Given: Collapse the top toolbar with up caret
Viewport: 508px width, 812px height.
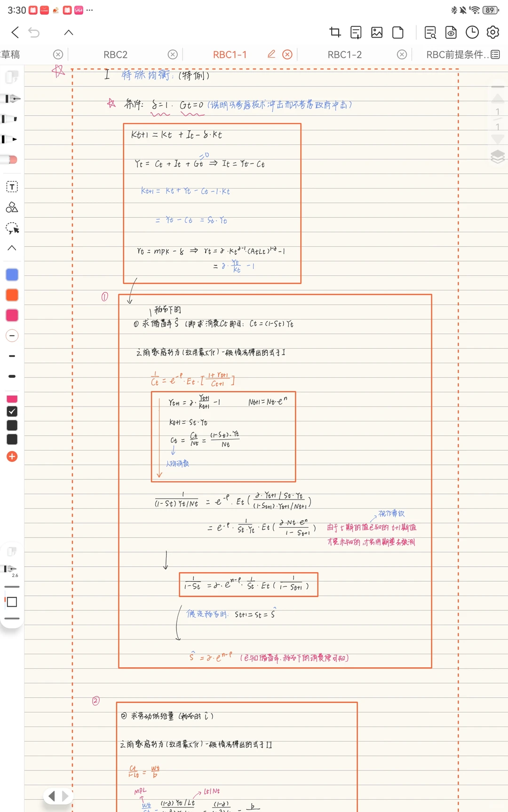Looking at the screenshot, I should (x=69, y=32).
